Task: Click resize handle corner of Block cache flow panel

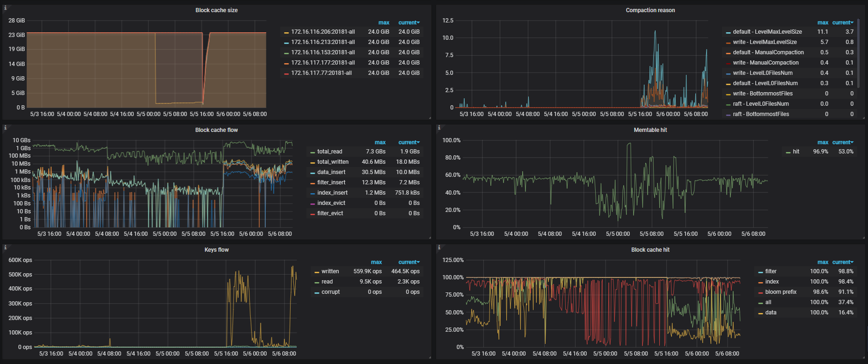Action: pos(430,238)
